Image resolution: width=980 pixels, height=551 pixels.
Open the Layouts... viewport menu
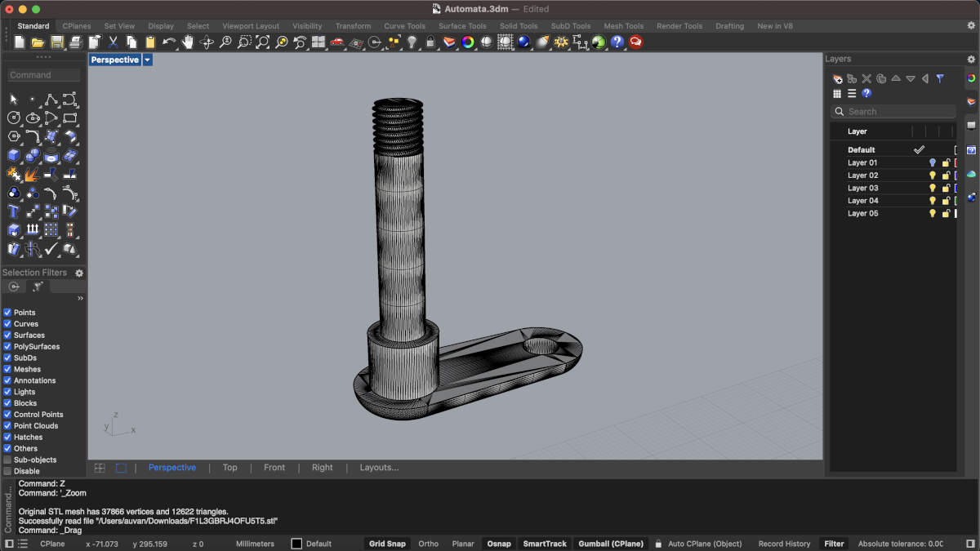click(x=379, y=468)
